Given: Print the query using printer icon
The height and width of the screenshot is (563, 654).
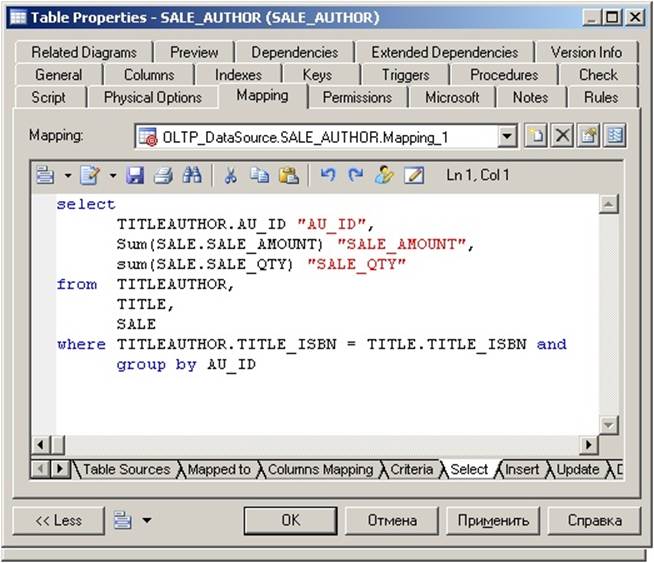Looking at the screenshot, I should [x=163, y=175].
